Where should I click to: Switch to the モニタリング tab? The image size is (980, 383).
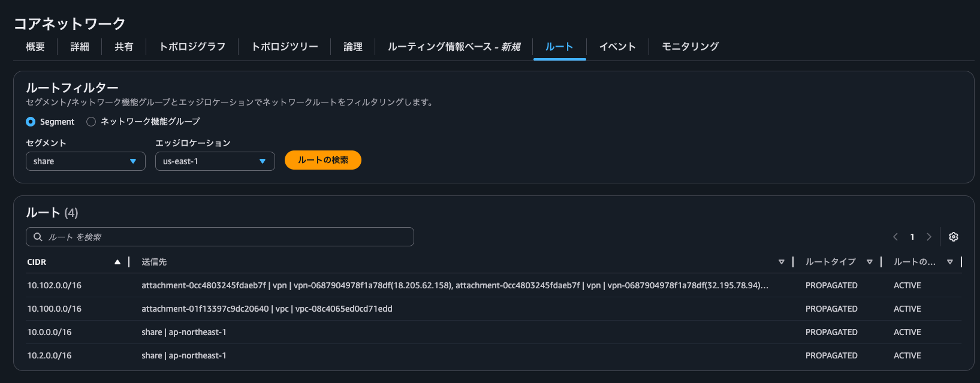[690, 47]
